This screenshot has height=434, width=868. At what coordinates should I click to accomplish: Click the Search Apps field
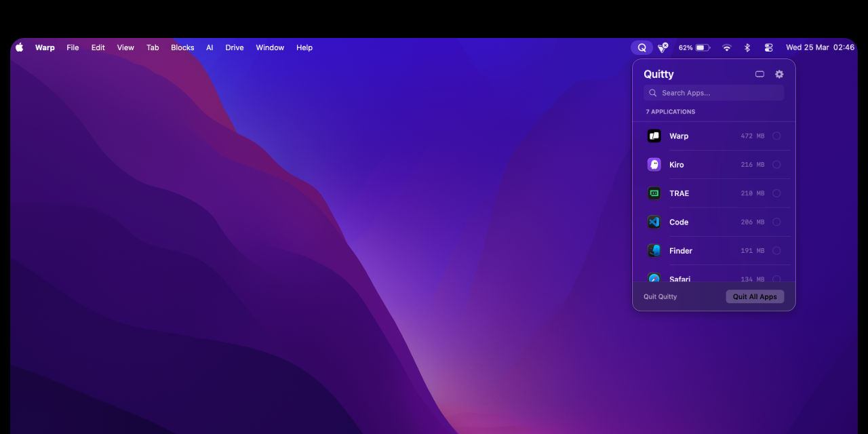pos(713,93)
